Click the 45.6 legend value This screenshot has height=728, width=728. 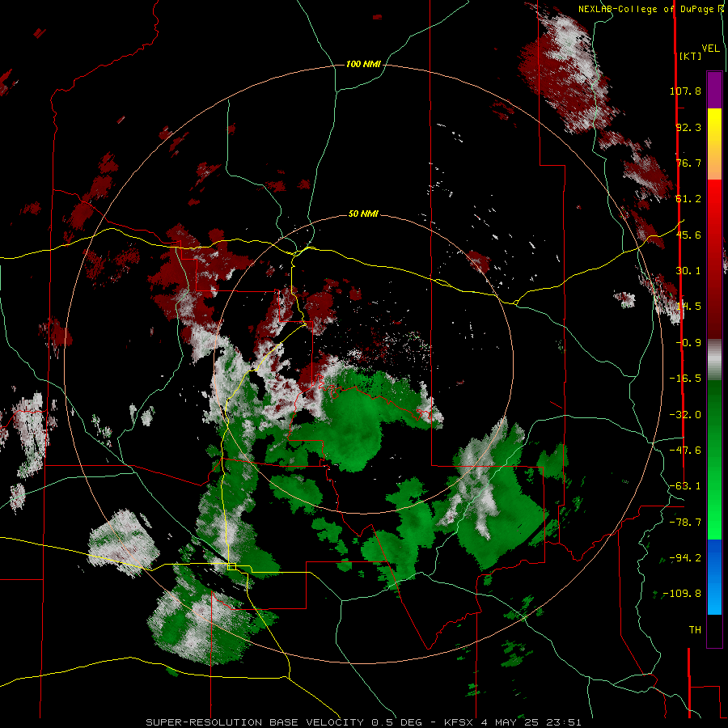(688, 235)
